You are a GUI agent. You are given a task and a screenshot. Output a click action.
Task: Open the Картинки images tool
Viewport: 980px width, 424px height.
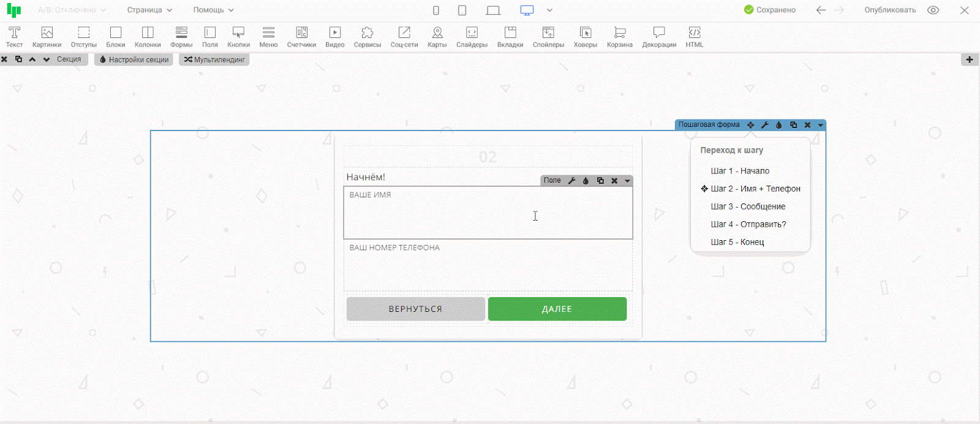47,36
